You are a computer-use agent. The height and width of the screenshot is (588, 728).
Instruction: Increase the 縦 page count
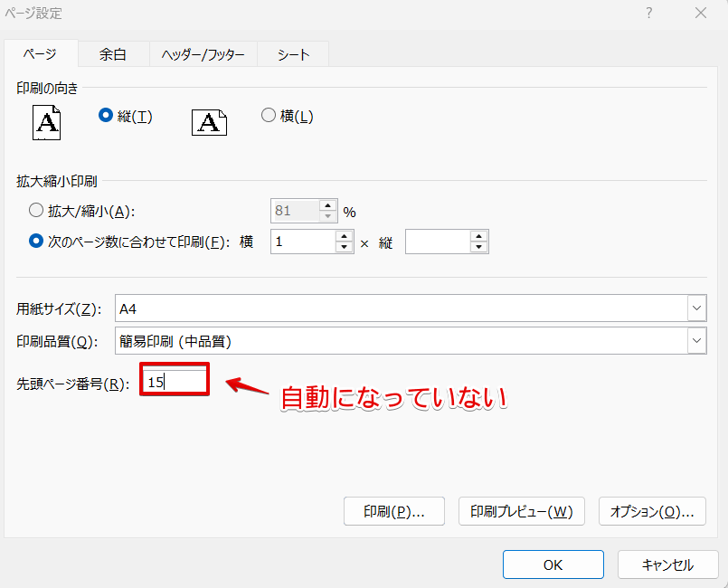click(478, 236)
